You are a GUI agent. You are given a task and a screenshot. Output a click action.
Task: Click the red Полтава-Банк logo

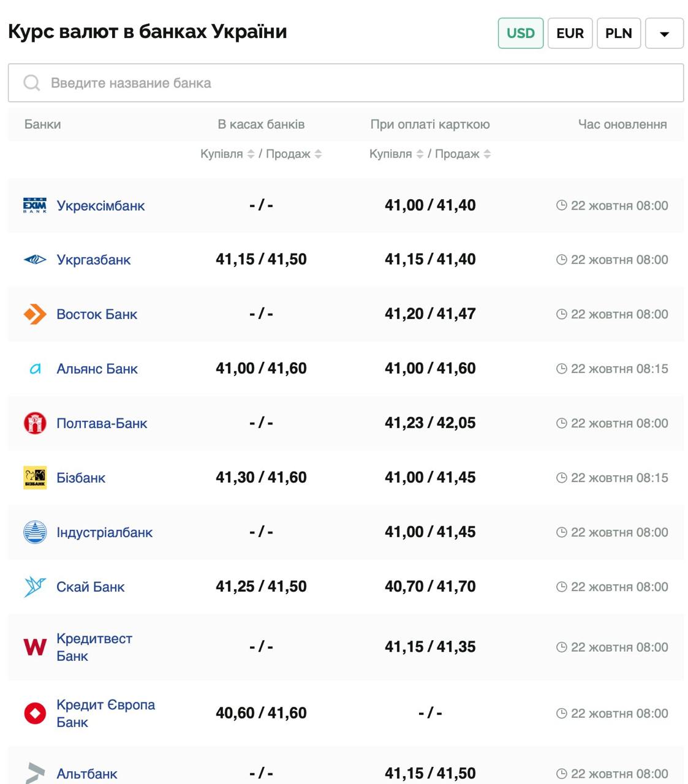click(35, 423)
